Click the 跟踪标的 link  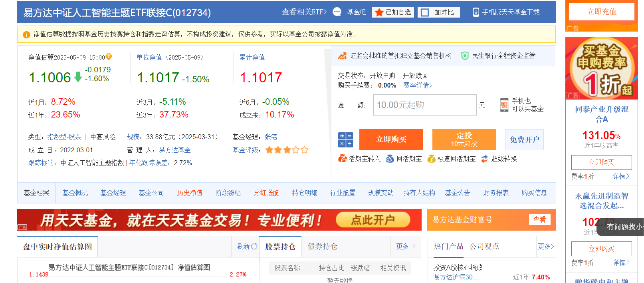[41, 163]
